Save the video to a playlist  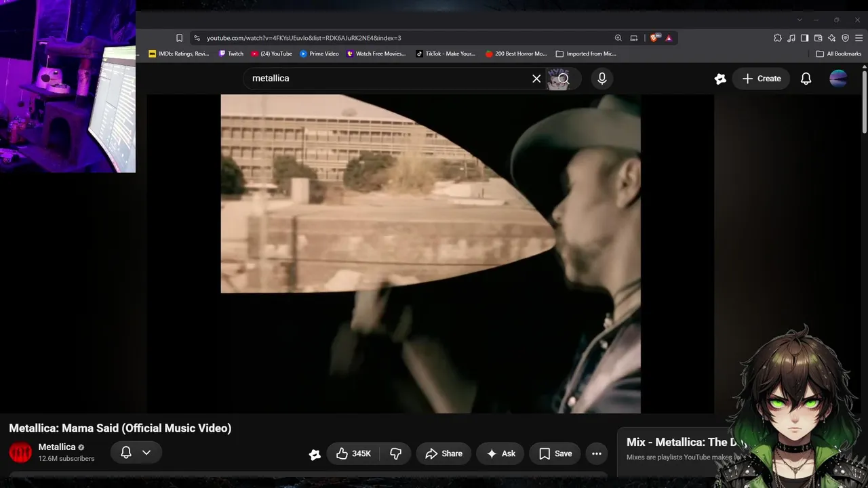(x=555, y=453)
